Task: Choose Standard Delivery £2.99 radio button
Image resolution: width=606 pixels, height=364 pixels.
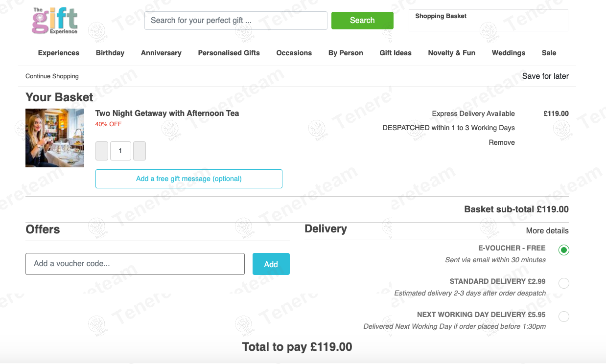Action: (x=564, y=283)
